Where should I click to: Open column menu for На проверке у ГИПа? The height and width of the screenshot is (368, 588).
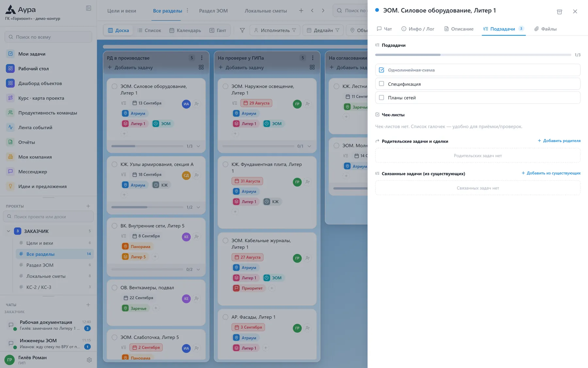(x=313, y=58)
